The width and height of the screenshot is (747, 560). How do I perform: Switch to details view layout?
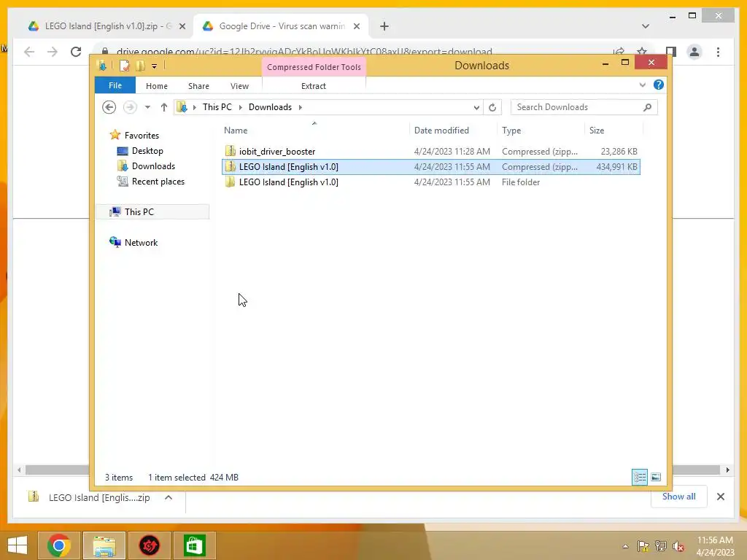click(x=639, y=477)
